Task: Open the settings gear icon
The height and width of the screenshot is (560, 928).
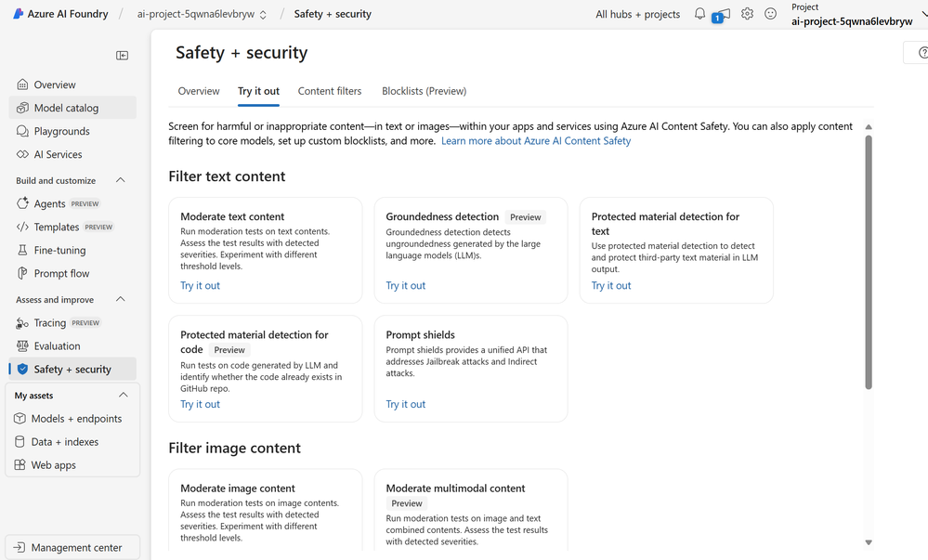Action: (x=747, y=14)
